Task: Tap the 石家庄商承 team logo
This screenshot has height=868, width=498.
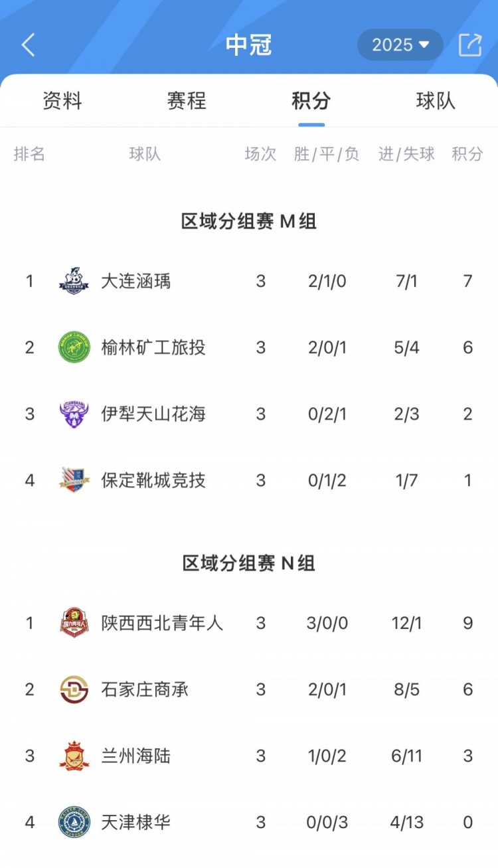Action: 74,689
